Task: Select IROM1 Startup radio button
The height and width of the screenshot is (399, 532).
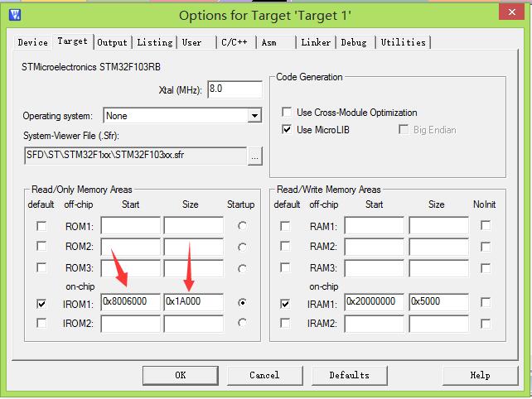Action: pos(242,302)
